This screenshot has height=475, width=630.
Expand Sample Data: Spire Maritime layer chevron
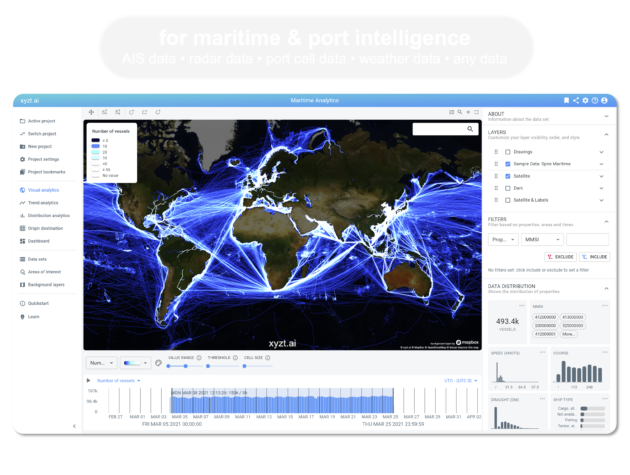tap(601, 164)
